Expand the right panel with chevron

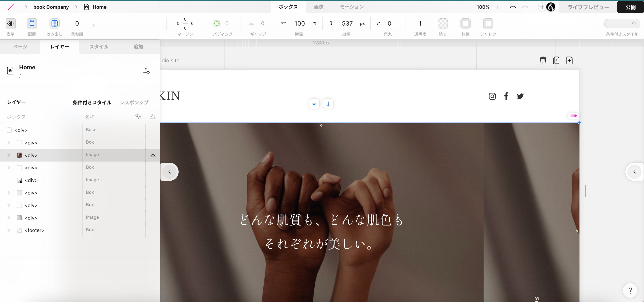(x=635, y=172)
